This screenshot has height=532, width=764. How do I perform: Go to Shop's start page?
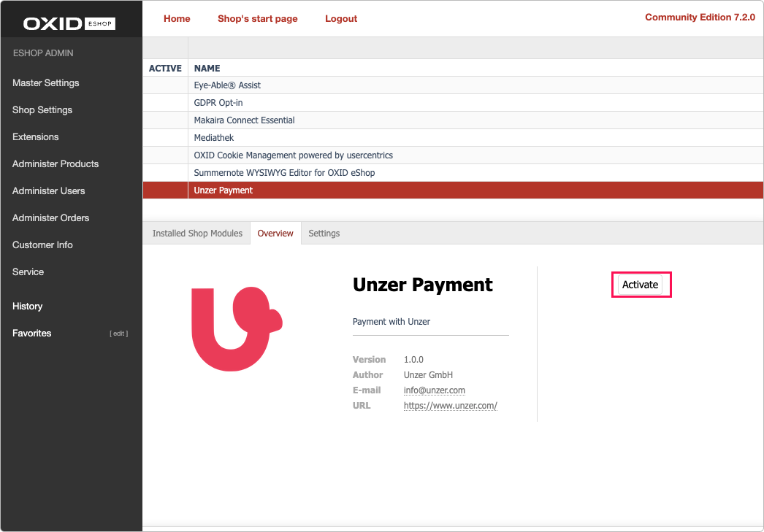pos(257,19)
